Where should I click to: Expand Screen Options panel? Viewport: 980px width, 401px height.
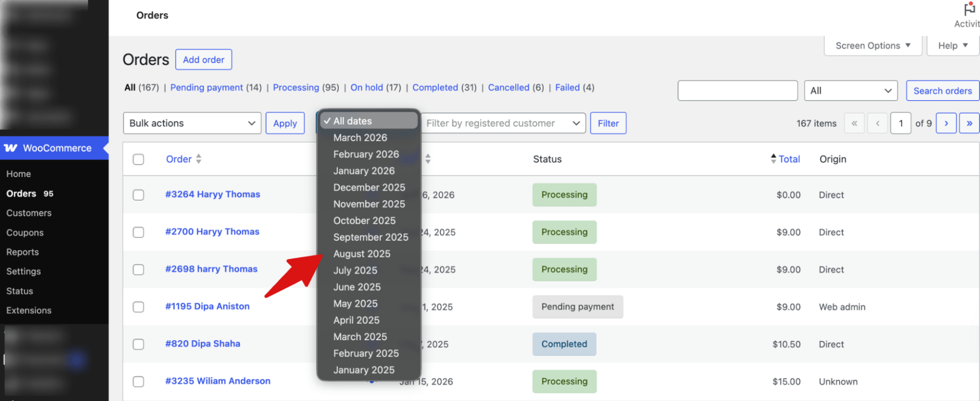coord(873,46)
